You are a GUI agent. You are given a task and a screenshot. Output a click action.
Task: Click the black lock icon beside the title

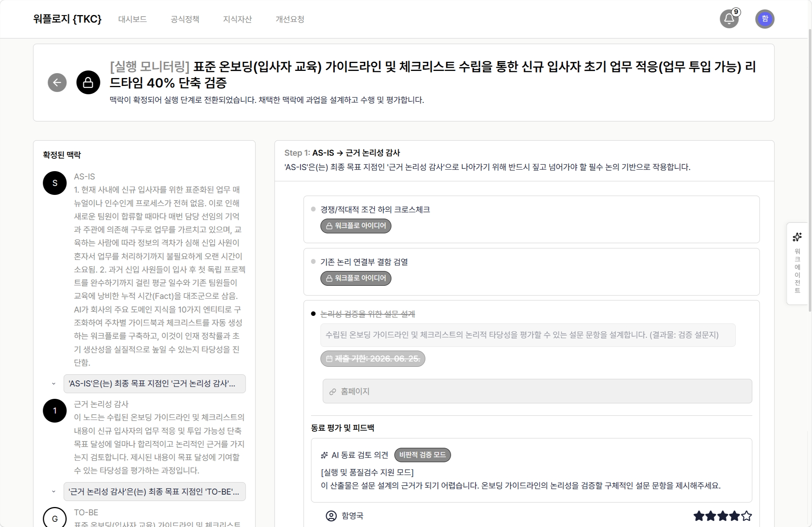pos(88,83)
